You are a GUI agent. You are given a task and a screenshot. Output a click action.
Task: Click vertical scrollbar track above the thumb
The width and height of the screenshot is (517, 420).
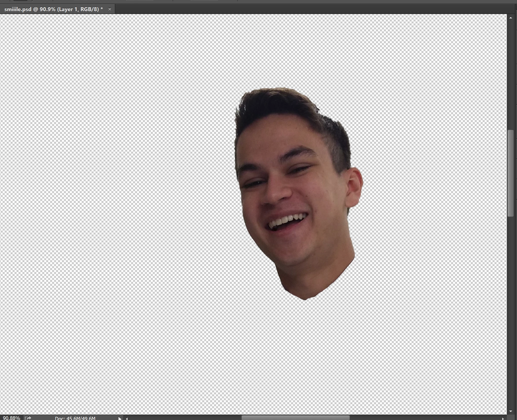(511, 74)
